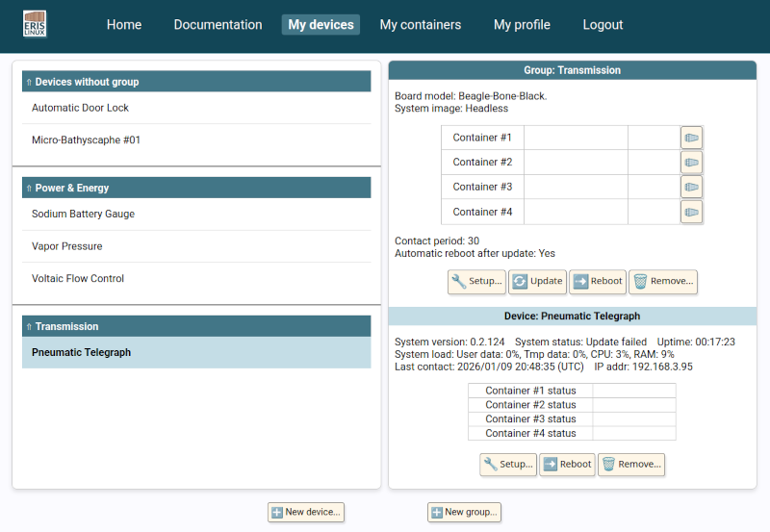Open the Documentation menu item
Screen dimensions: 770x532
click(x=218, y=25)
